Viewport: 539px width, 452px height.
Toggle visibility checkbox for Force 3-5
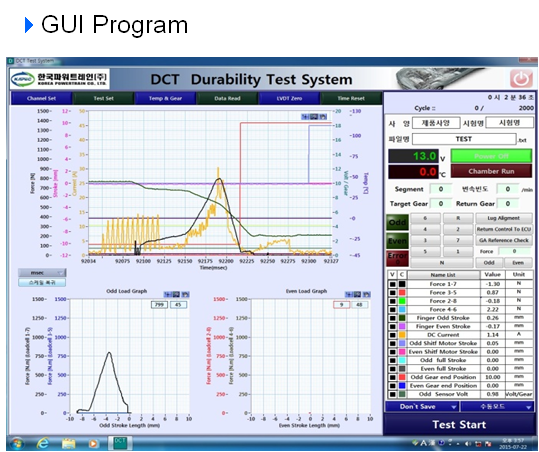pos(393,293)
